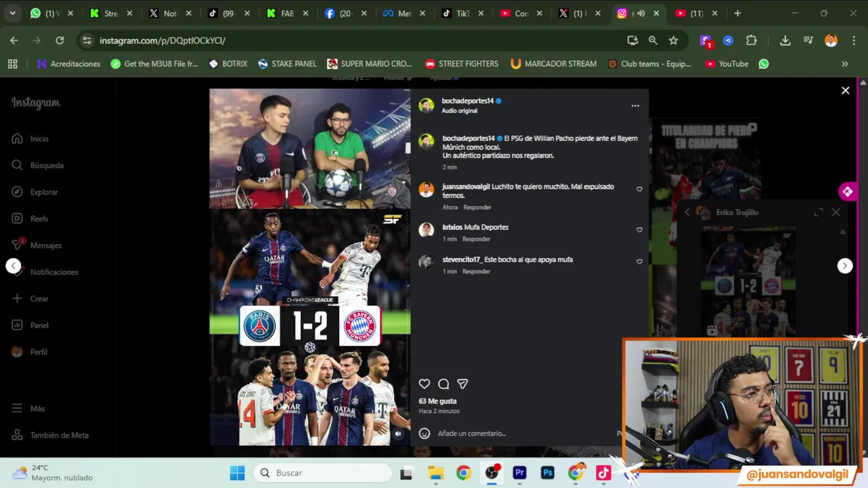The width and height of the screenshot is (868, 488).
Task: Like krixios's comment
Action: pos(639,230)
